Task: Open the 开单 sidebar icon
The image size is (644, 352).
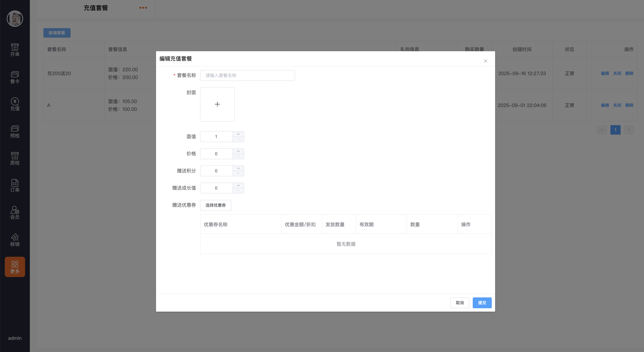Action: tap(15, 50)
